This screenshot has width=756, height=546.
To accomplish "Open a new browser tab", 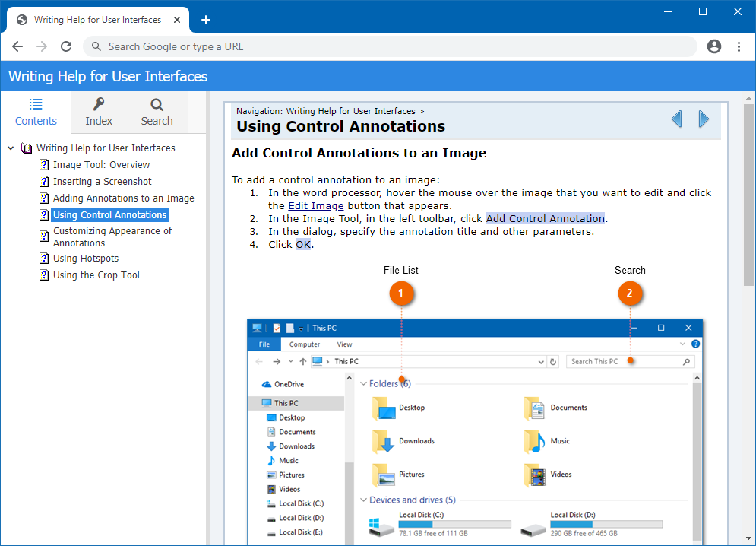I will pos(206,20).
